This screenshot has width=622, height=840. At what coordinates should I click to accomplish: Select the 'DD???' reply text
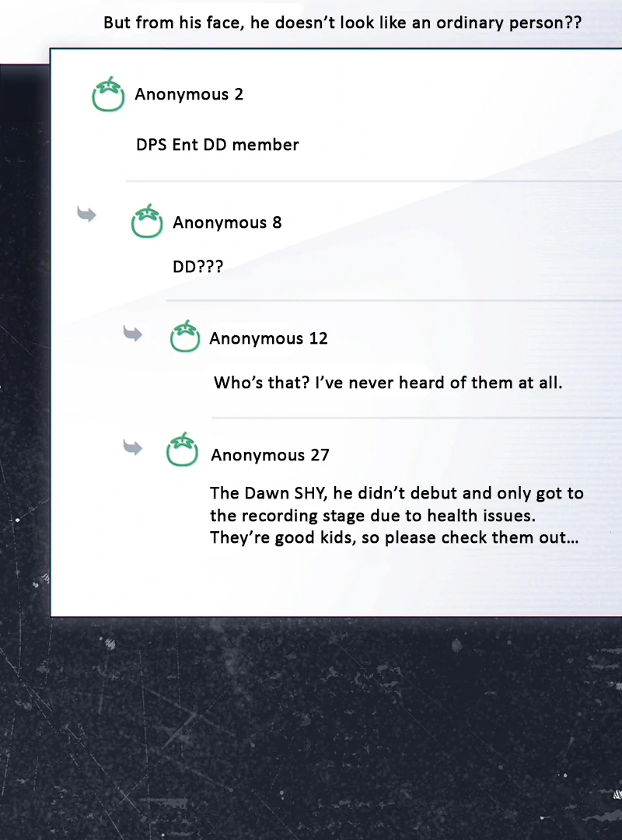197,267
